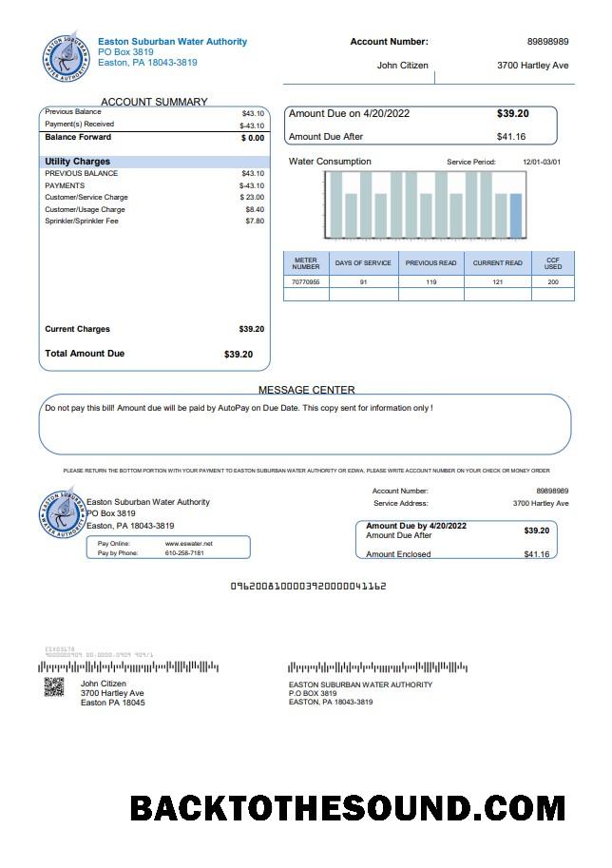Image resolution: width=612 pixels, height=868 pixels.
Task: Select the meter number cell '70770955'
Action: (306, 281)
